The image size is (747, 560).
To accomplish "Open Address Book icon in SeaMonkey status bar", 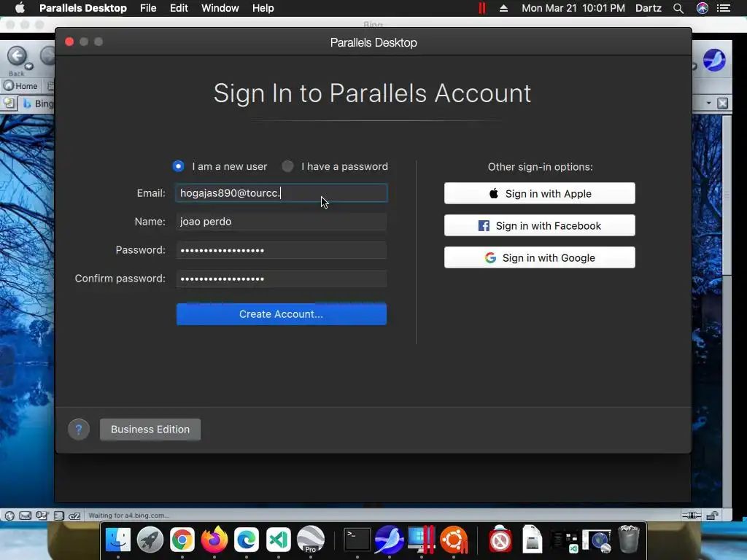I will (58, 516).
